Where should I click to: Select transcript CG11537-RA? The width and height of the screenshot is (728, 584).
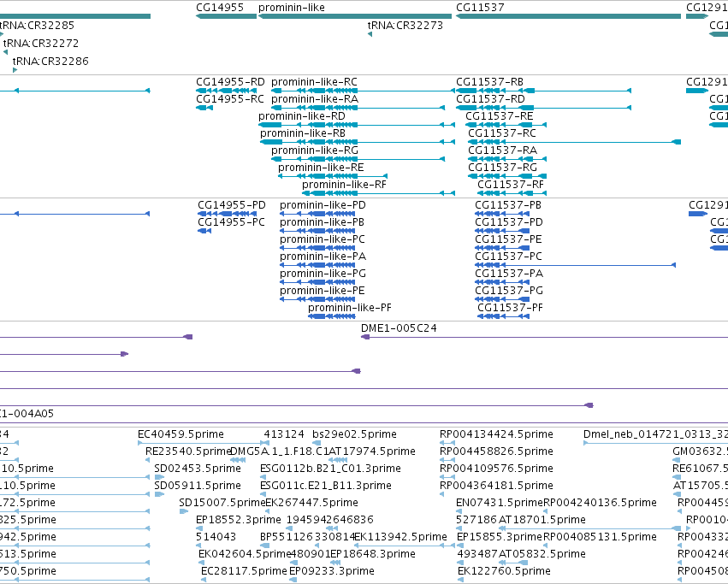(502, 150)
